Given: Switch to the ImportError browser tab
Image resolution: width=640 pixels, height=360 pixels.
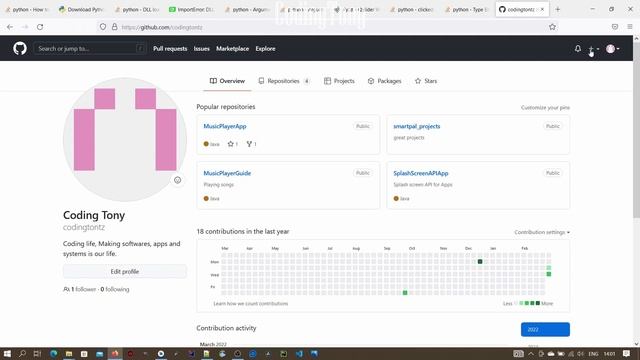Looking at the screenshot, I should 191,9.
